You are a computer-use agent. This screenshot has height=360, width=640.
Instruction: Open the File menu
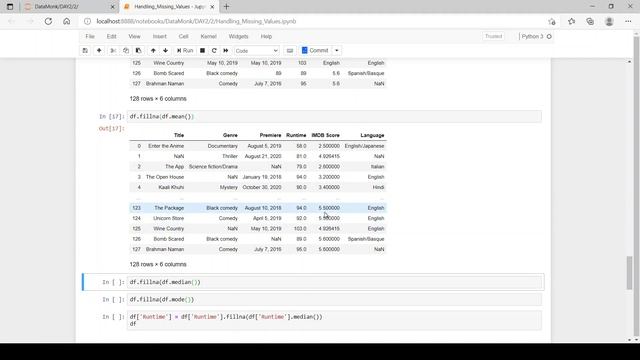[90, 36]
